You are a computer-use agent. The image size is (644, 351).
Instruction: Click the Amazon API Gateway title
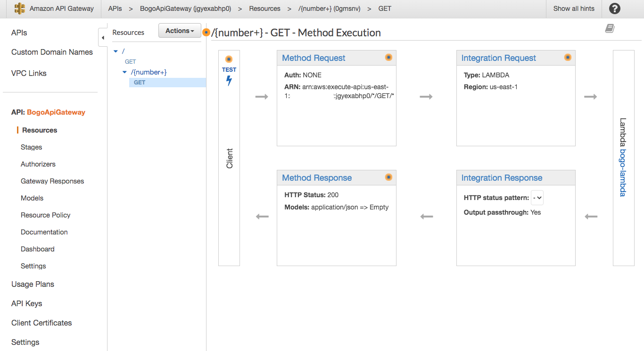62,8
